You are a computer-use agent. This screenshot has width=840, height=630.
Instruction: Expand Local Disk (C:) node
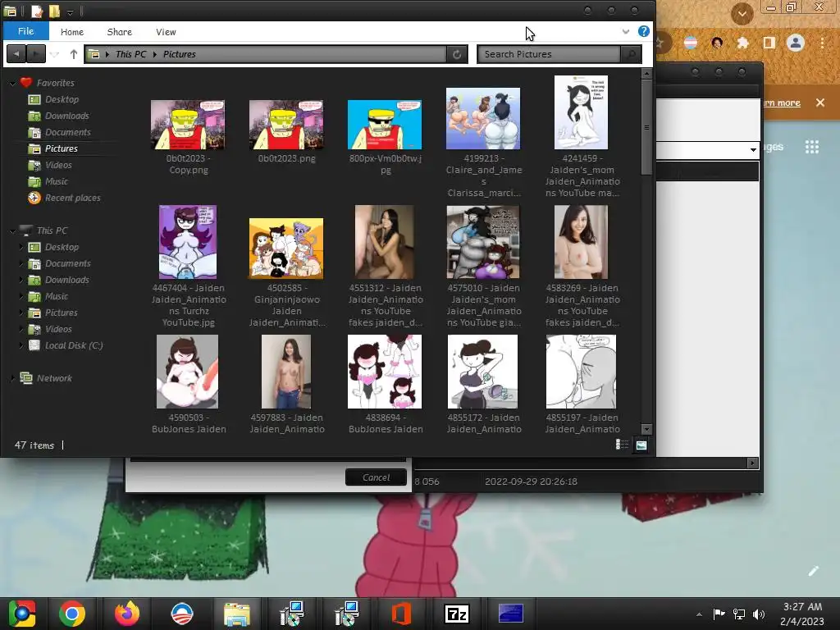21,345
